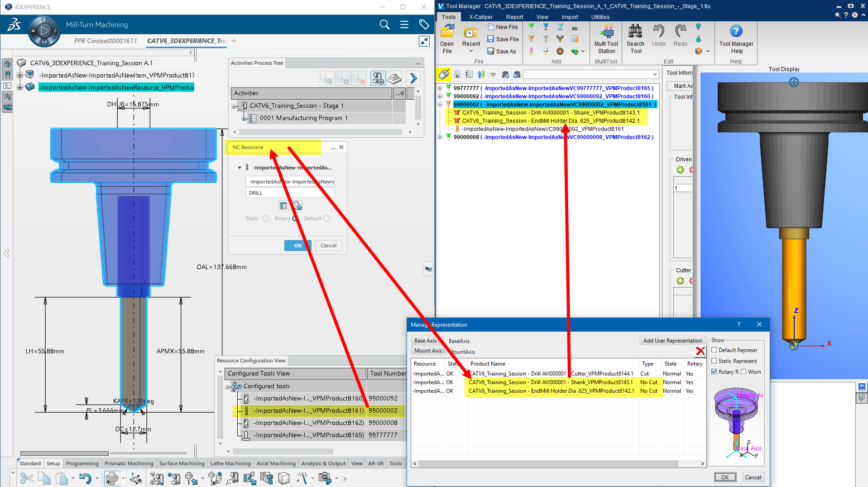Select the Default radio button in NC Resource
This screenshot has width=868, height=487.
tap(326, 218)
